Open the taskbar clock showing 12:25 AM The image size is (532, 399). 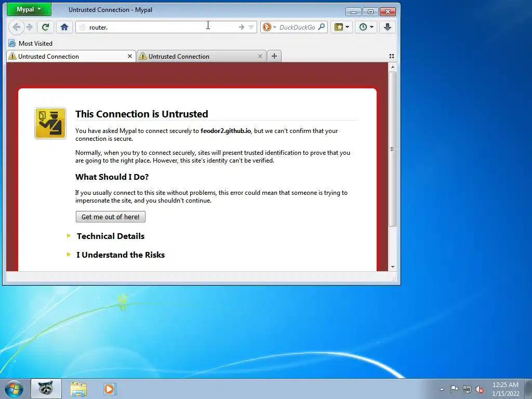pos(506,389)
